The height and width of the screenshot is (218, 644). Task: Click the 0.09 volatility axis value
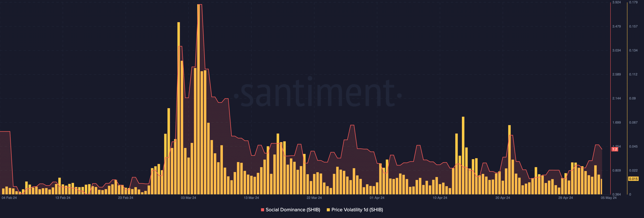(632, 98)
